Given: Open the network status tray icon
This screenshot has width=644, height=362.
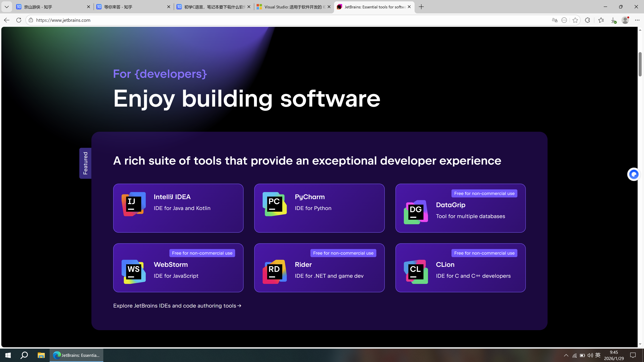Looking at the screenshot, I should (575, 355).
